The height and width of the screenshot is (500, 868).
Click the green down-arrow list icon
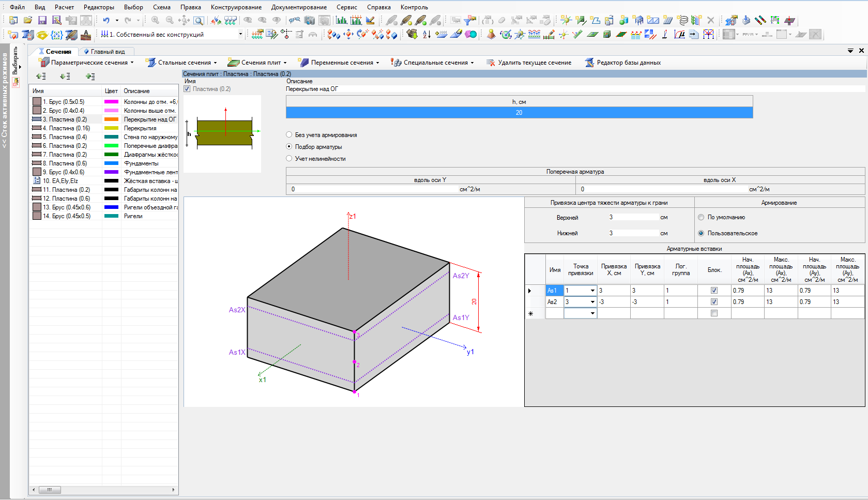(65, 76)
